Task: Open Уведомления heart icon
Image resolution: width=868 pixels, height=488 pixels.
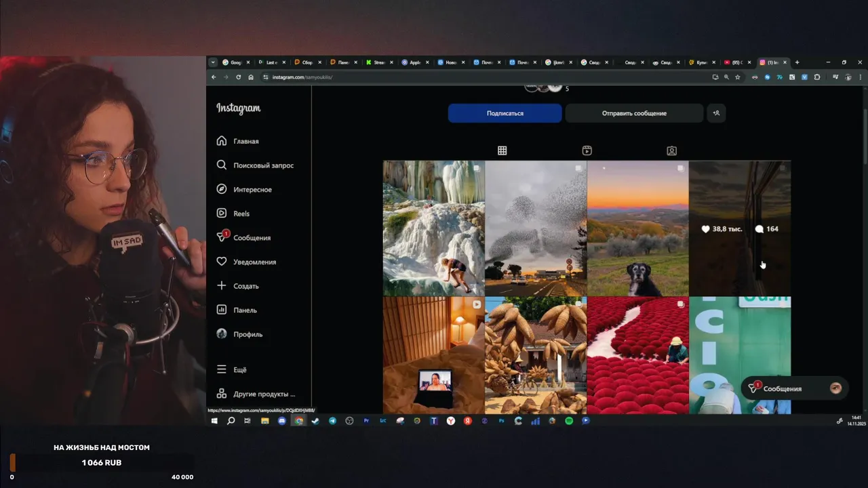Action: point(221,262)
